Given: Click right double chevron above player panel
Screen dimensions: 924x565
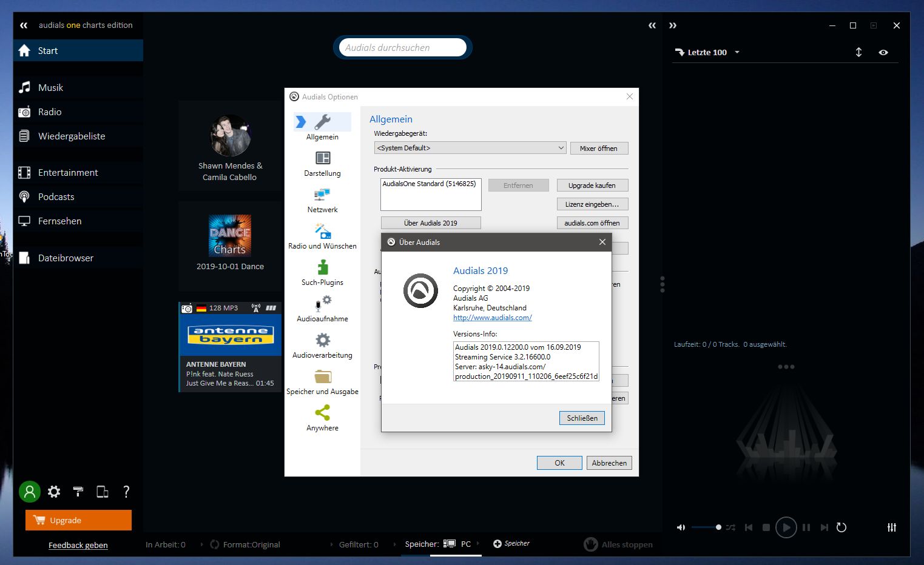Looking at the screenshot, I should [673, 25].
